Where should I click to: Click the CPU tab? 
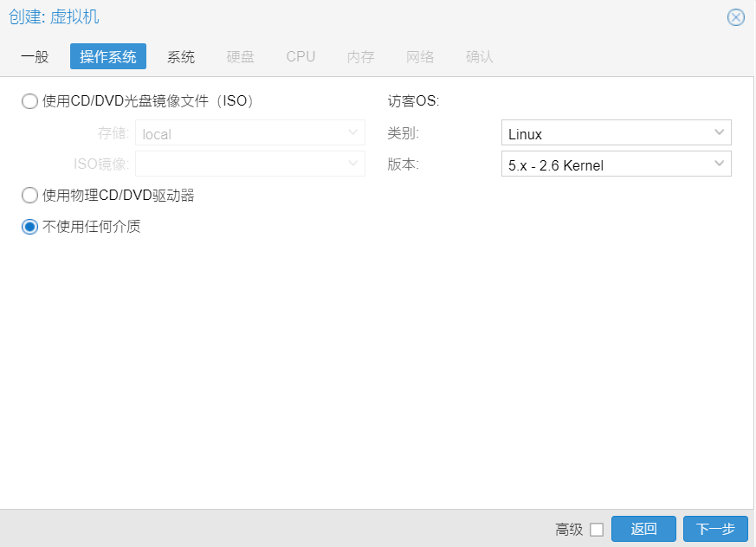pos(300,57)
